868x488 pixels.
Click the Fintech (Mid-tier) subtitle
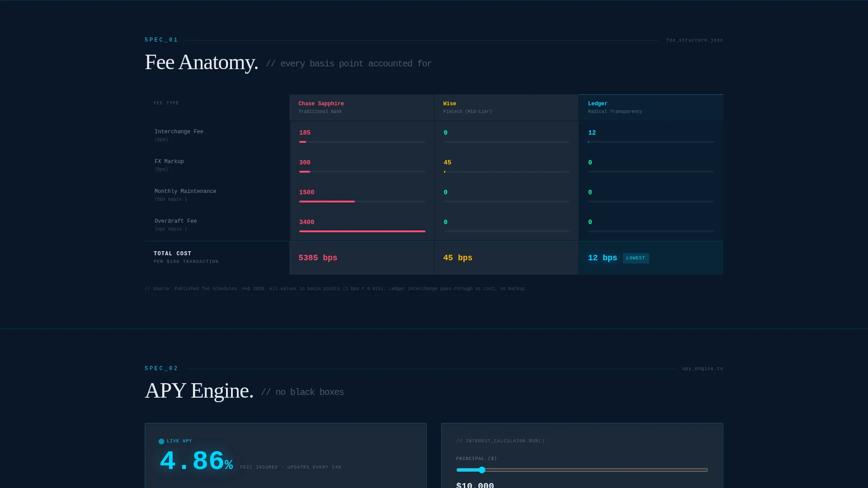point(467,112)
